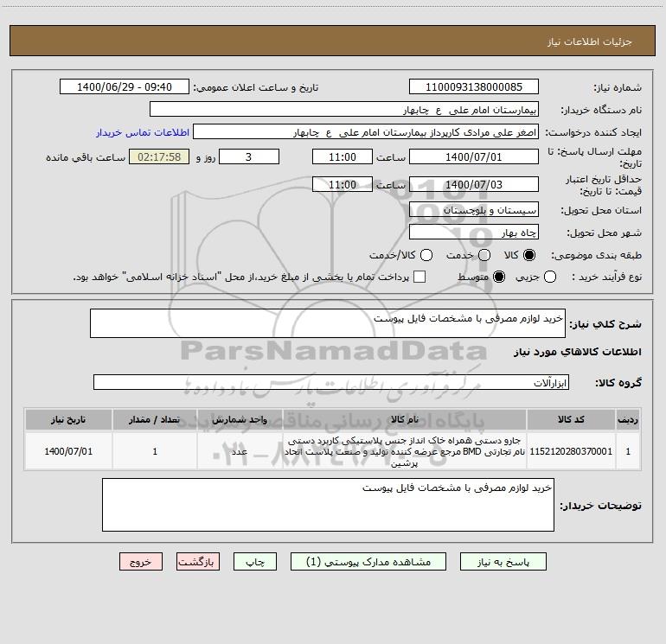Click the تاریخ نیاز column header
The height and width of the screenshot is (644, 666).
[68, 419]
